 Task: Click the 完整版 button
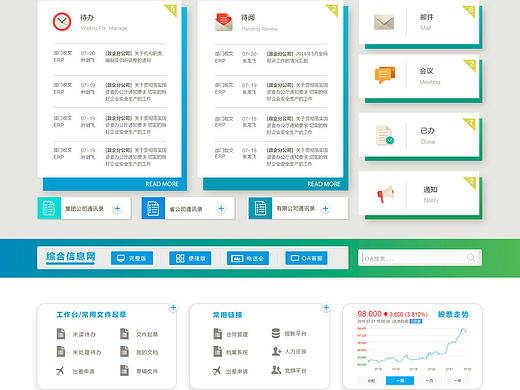[x=132, y=258]
